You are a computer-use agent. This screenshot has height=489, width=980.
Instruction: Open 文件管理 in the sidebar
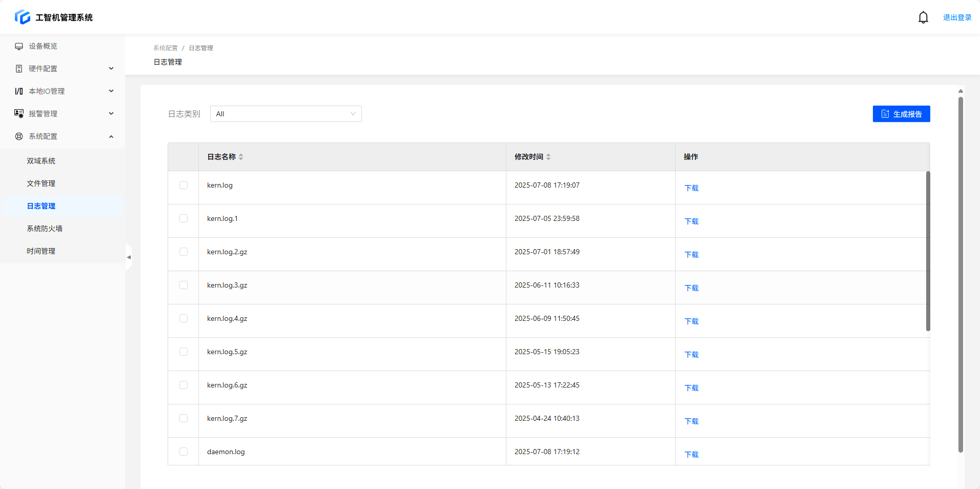[41, 184]
